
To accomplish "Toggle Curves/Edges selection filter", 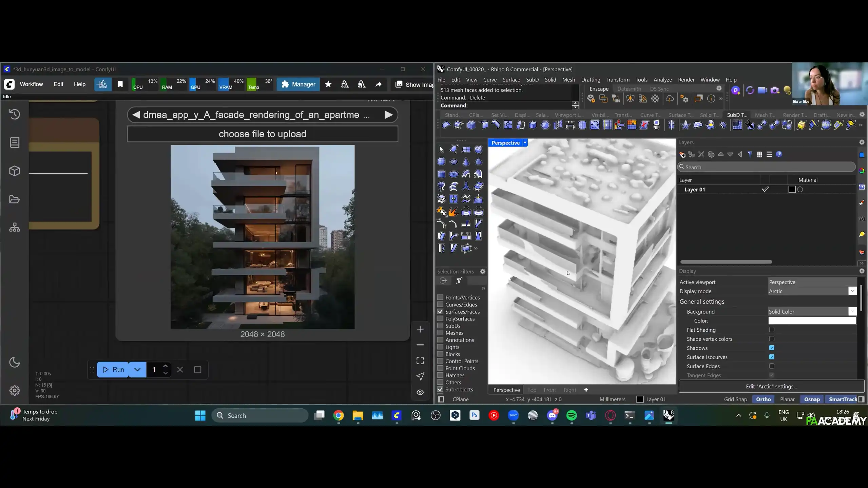I will (440, 305).
